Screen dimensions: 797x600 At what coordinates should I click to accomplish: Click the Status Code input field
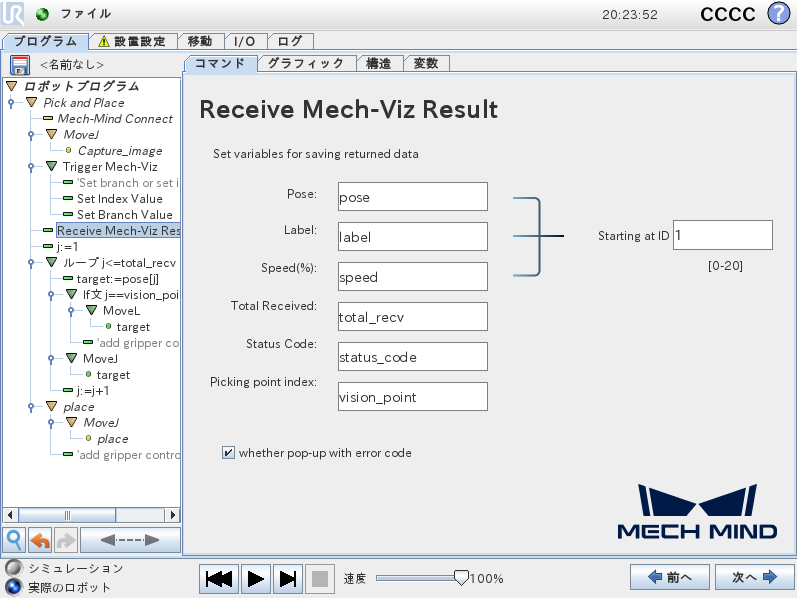tap(413, 356)
